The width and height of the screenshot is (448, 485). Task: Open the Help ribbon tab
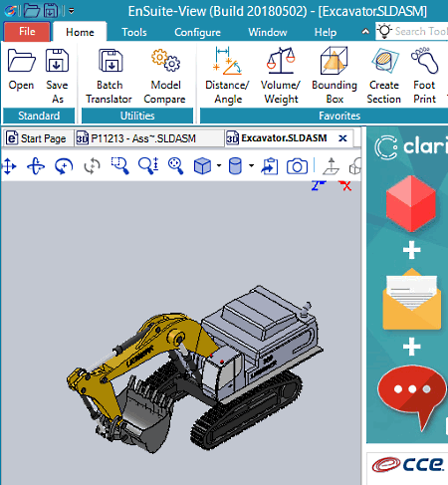326,32
